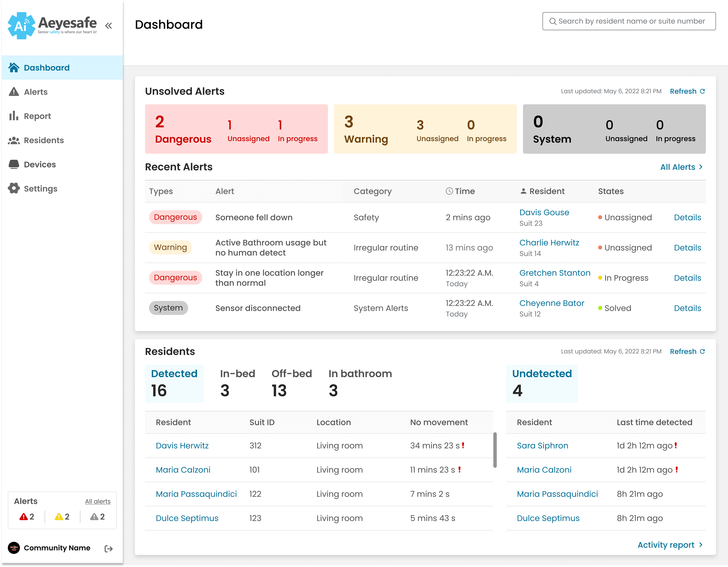The height and width of the screenshot is (567, 728).
Task: Click the Community Name avatar
Action: [x=14, y=548]
